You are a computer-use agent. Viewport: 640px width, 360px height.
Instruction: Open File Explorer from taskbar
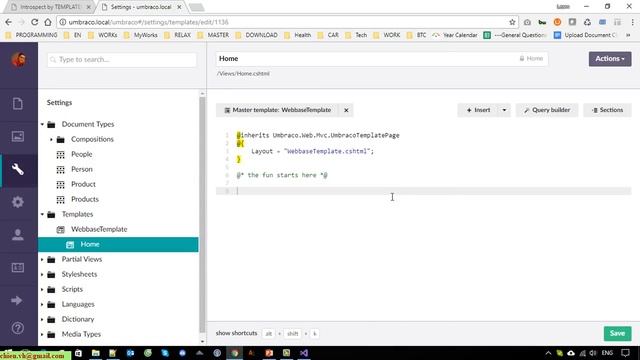[96, 353]
